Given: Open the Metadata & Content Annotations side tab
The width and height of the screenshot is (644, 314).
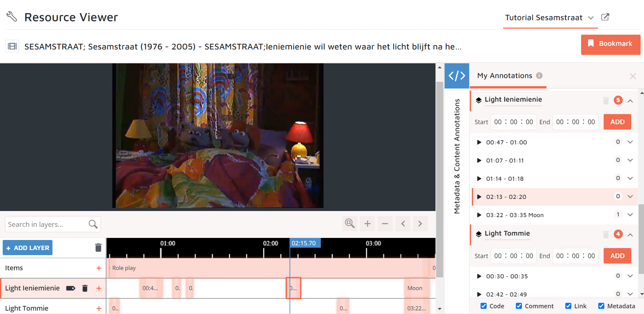Looking at the screenshot, I should (457, 156).
